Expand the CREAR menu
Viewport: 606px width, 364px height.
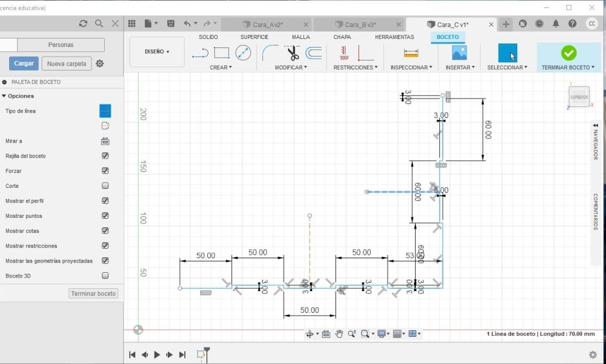(221, 67)
